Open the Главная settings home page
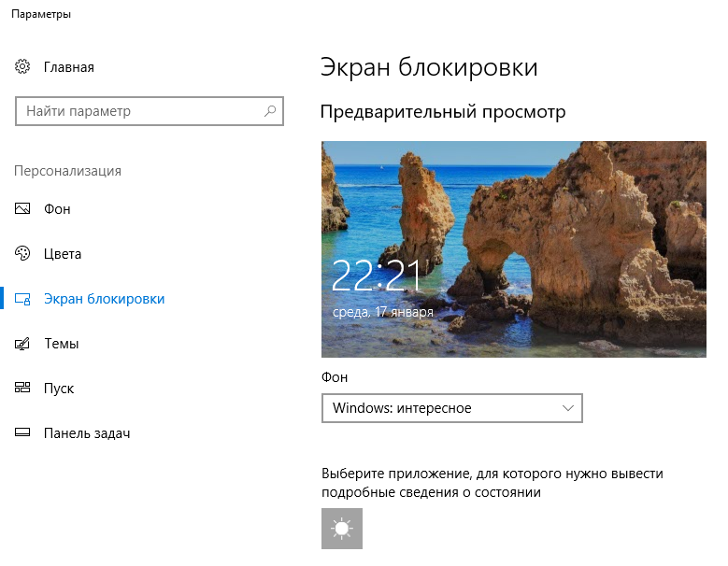This screenshot has width=728, height=566. [69, 67]
